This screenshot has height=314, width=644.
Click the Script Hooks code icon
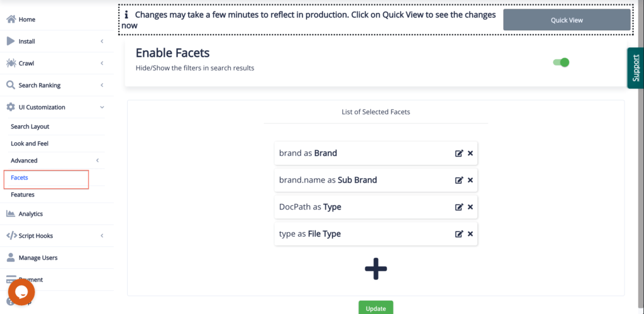point(11,236)
